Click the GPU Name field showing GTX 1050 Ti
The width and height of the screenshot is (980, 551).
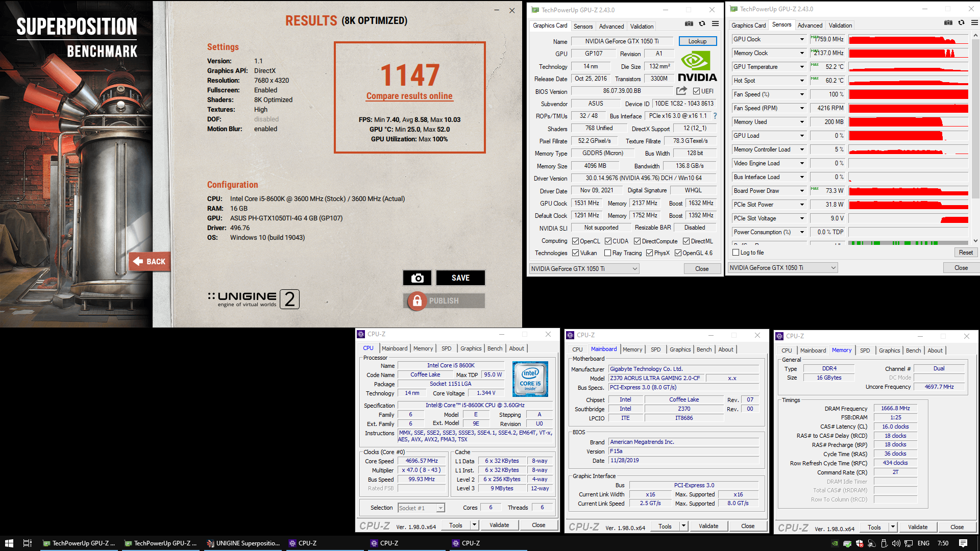(x=622, y=41)
